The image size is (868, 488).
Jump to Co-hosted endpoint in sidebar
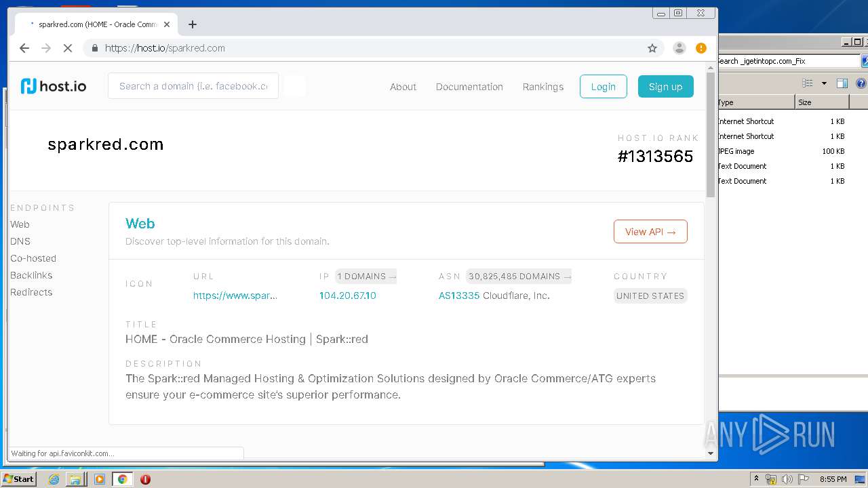33,258
